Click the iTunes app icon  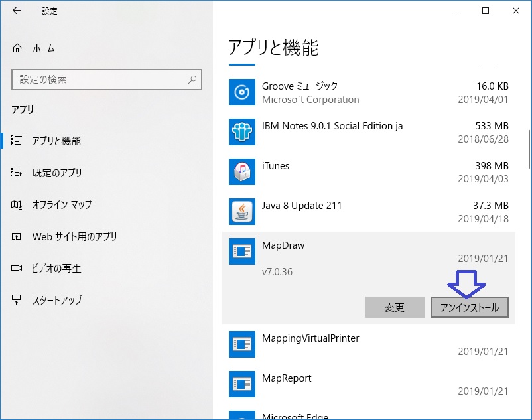pyautogui.click(x=242, y=172)
